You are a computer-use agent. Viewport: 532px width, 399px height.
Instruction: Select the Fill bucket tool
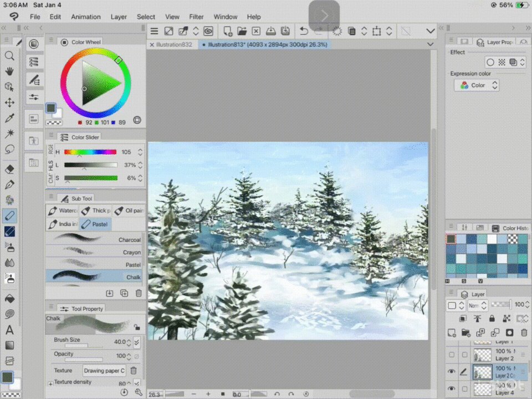pos(9,299)
